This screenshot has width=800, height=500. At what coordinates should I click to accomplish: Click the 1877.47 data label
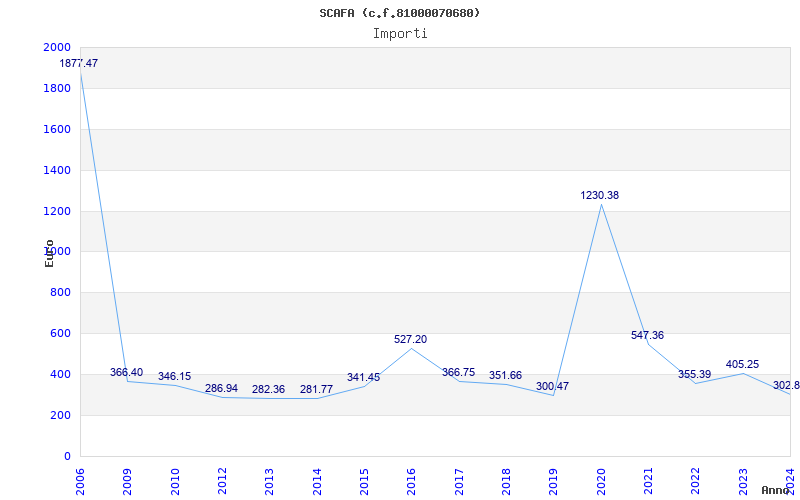tap(79, 64)
